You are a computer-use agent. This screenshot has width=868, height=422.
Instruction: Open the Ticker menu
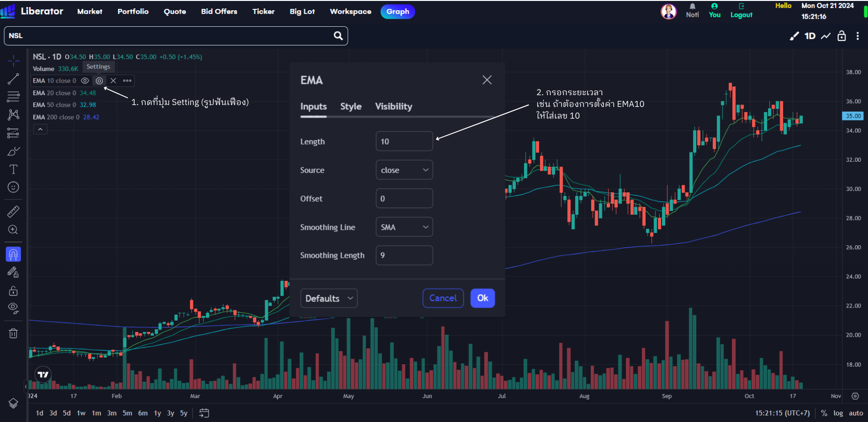coord(263,11)
